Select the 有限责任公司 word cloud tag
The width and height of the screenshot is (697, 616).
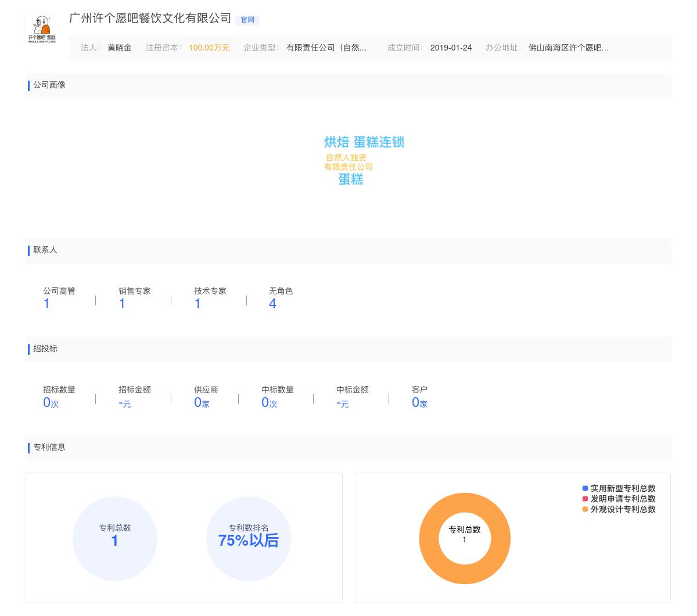(348, 167)
